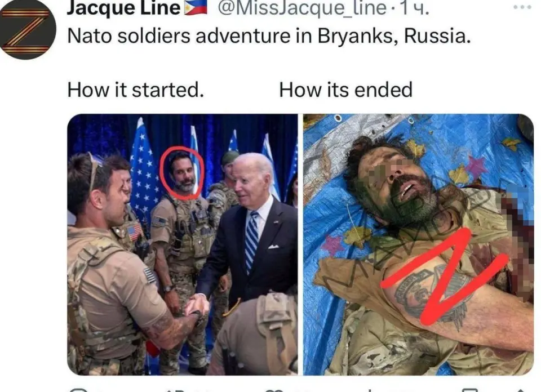Viewport: 541px width, 392px height.
Task: Open the view count analytics icon
Action: 371,390
